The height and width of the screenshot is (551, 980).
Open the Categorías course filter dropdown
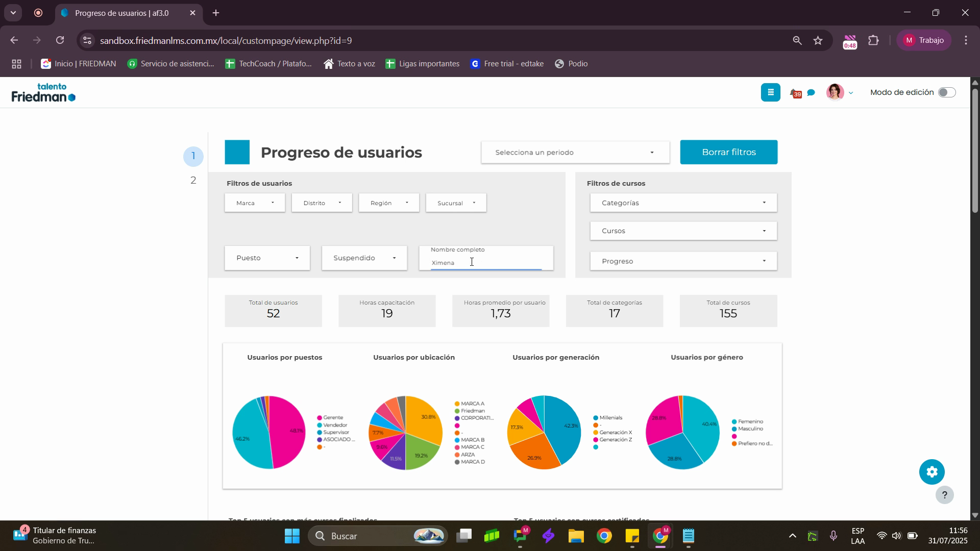pyautogui.click(x=683, y=203)
